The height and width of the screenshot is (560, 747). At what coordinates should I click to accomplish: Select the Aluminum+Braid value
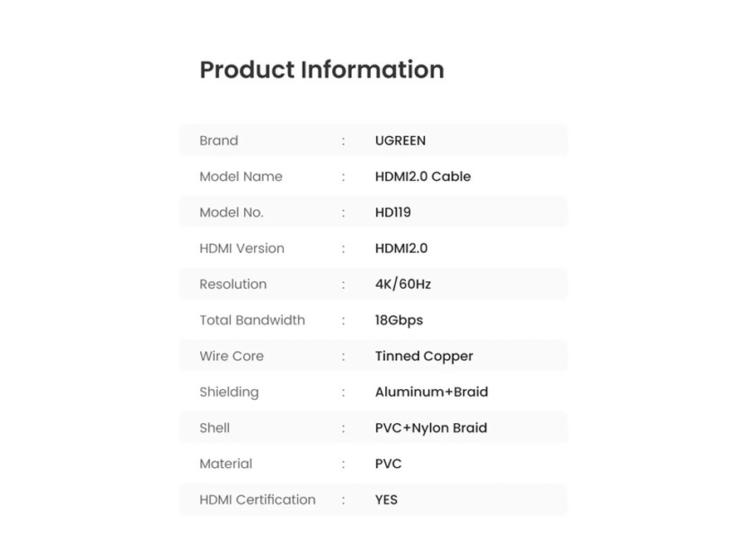431,392
